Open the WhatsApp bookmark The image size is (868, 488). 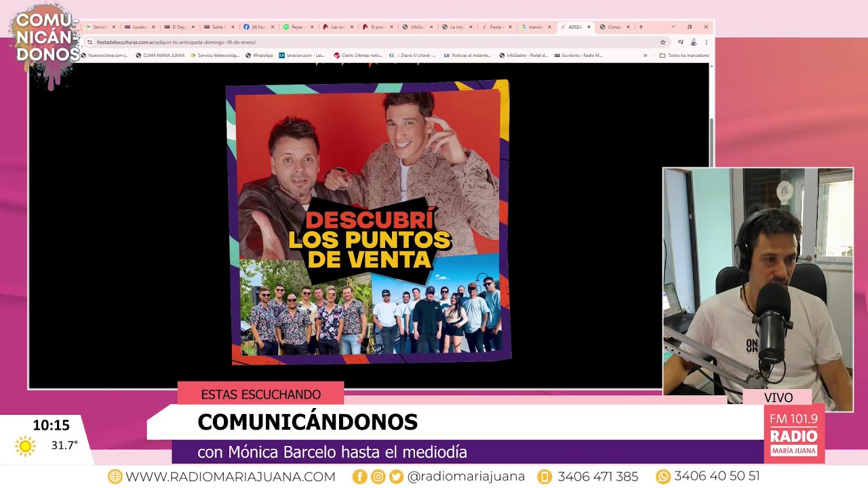(260, 56)
